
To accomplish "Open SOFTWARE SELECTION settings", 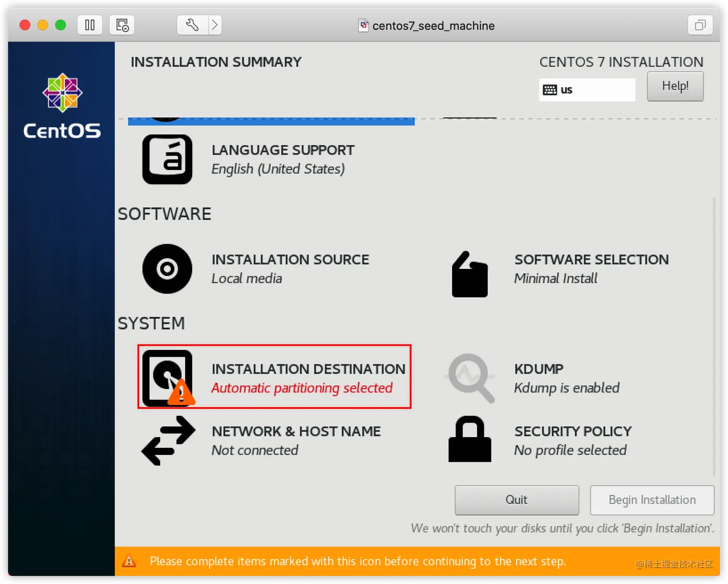I will [592, 260].
